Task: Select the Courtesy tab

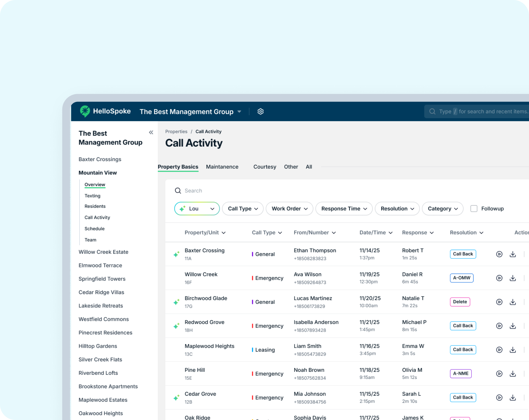Action: point(264,167)
